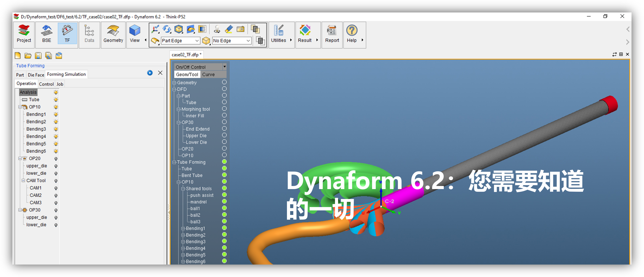Collapse the OP10 node in Operation tree
Screen dimensions: 644x277
tap(20, 107)
